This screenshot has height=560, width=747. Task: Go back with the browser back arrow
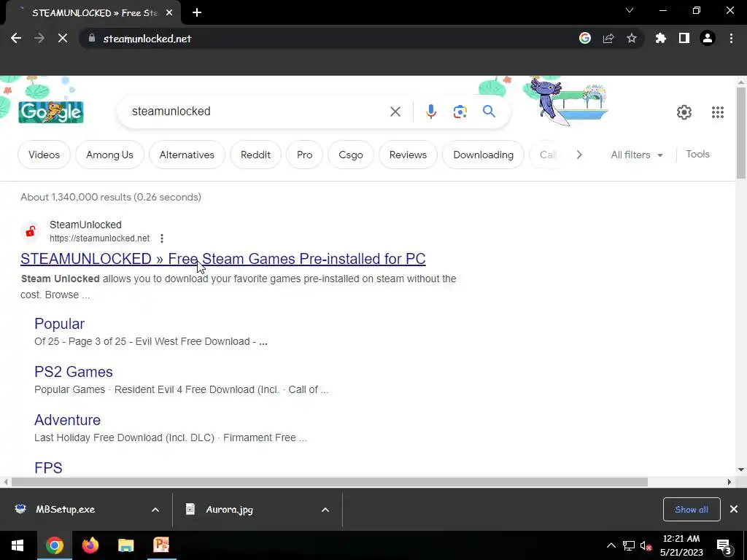pos(16,38)
